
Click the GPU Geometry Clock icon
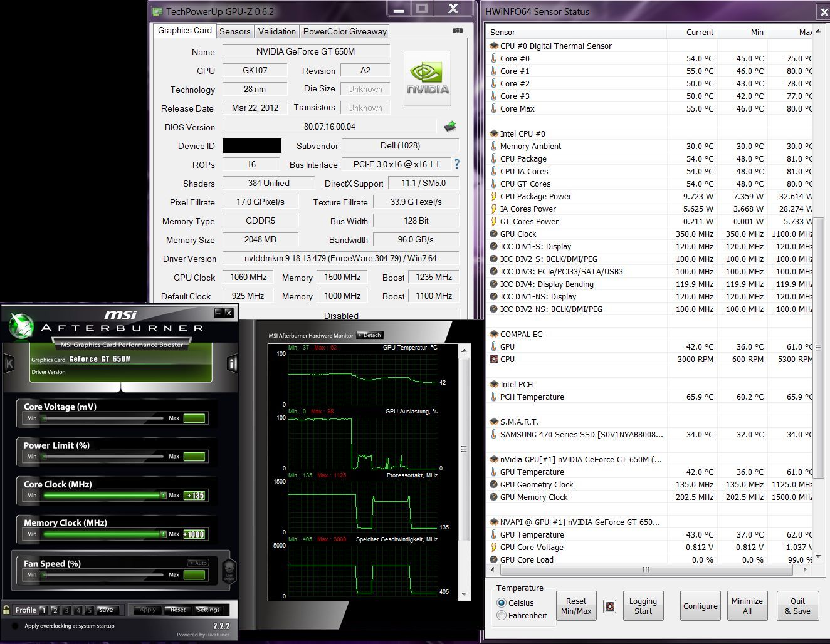[x=494, y=484]
